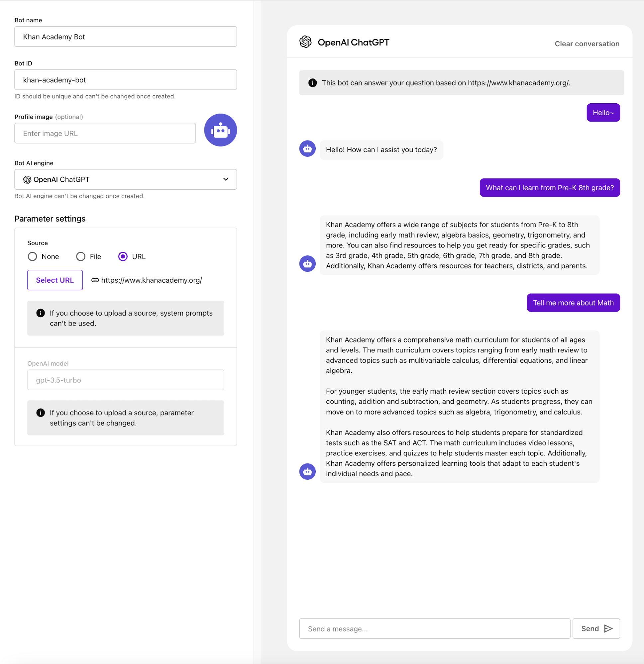This screenshot has height=664, width=644.
Task: Click the info icon about parameter settings
Action: point(41,413)
